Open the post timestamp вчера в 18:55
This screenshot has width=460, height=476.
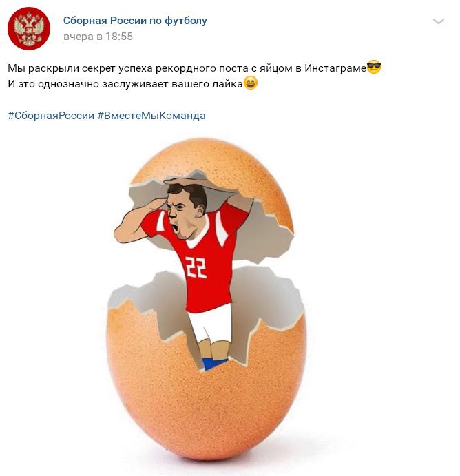pyautogui.click(x=98, y=37)
